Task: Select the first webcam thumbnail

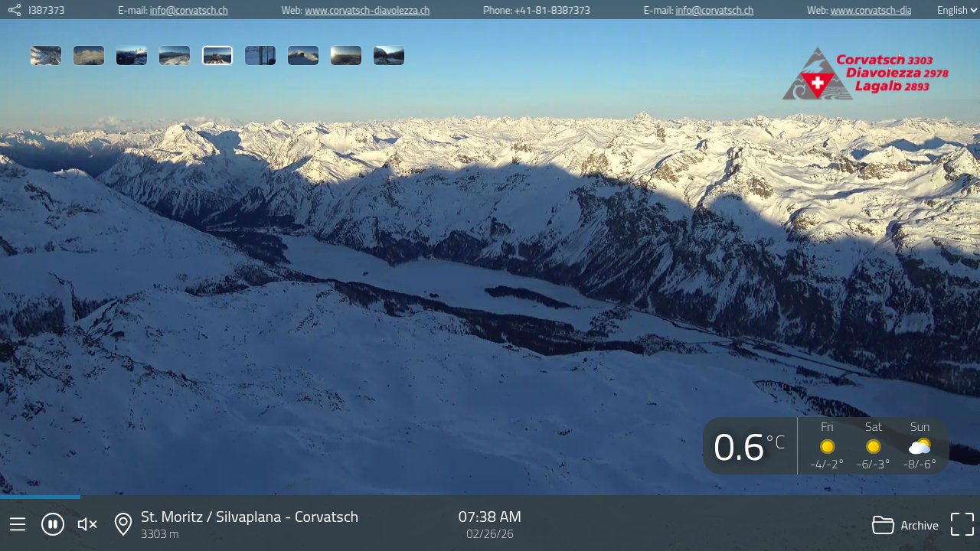Action: click(x=46, y=55)
